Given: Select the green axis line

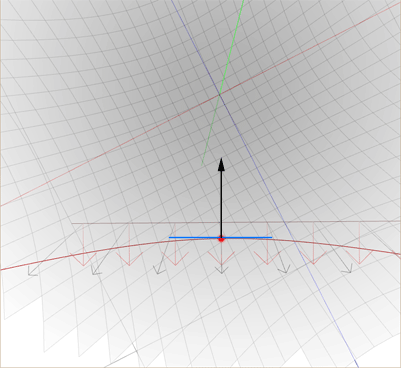Looking at the screenshot, I should point(223,83).
